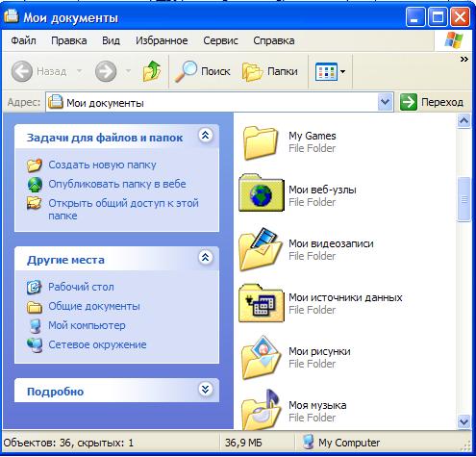
Task: Click the Мои источники данных name label
Action: point(345,297)
